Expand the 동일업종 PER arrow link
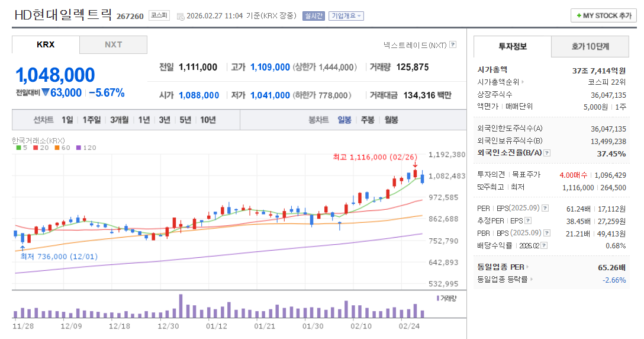This screenshot has width=644, height=339. [x=528, y=267]
